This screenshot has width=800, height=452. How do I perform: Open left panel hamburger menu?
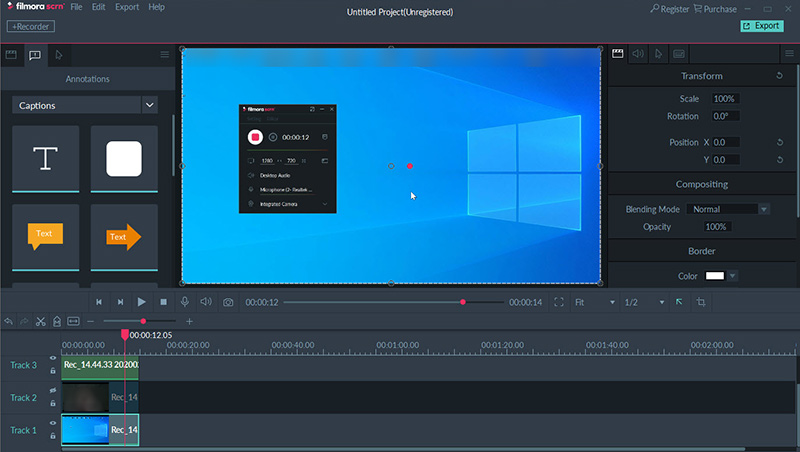[x=164, y=55]
